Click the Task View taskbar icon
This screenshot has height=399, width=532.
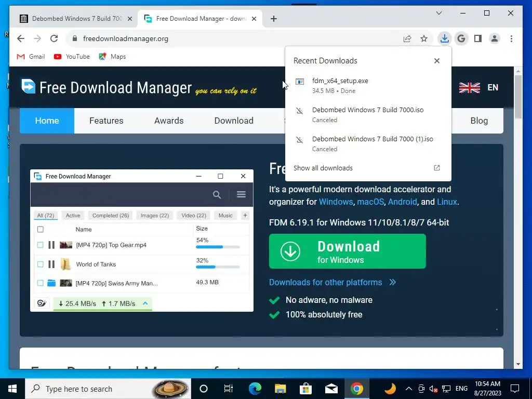229,389
